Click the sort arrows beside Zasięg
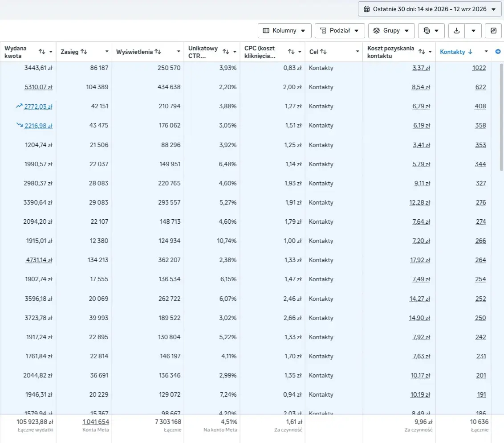The height and width of the screenshot is (443, 504). click(x=84, y=51)
